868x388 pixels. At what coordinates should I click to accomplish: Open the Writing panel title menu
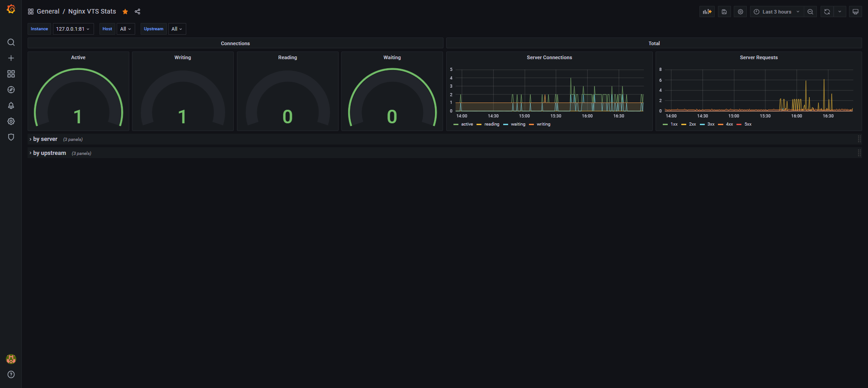[183, 57]
